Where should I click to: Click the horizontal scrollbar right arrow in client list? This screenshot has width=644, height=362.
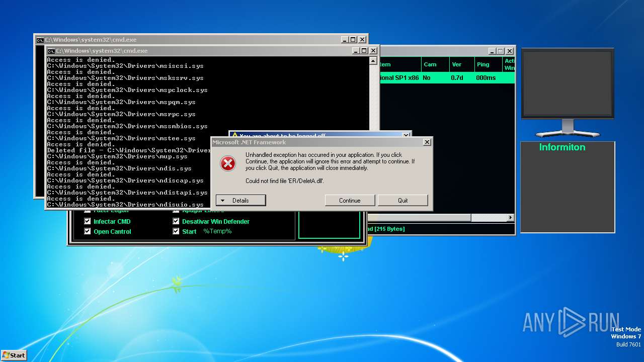(511, 218)
